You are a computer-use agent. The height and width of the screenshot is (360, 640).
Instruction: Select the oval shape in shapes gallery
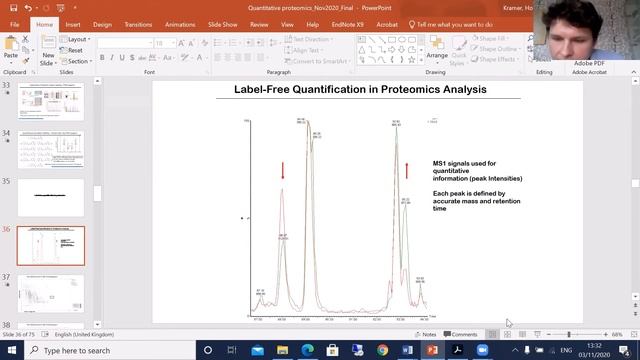click(402, 40)
